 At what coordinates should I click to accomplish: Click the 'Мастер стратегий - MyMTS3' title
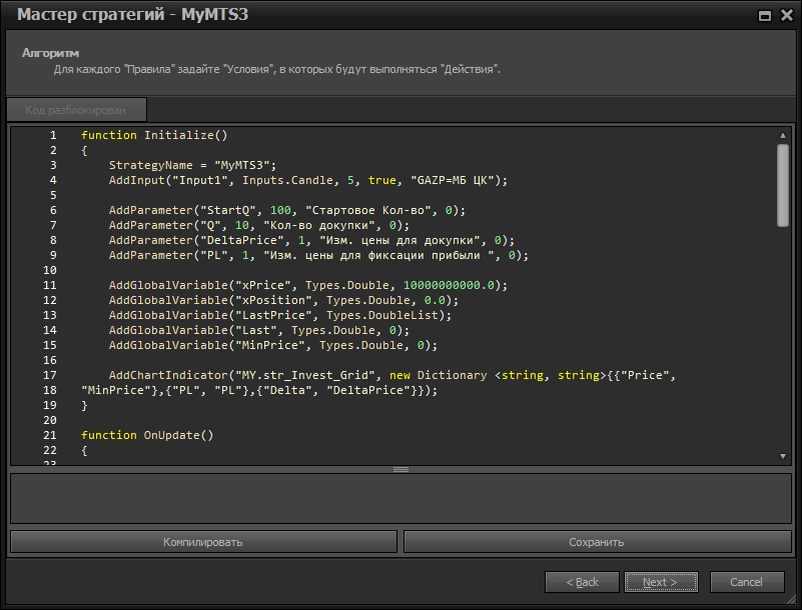click(x=132, y=14)
